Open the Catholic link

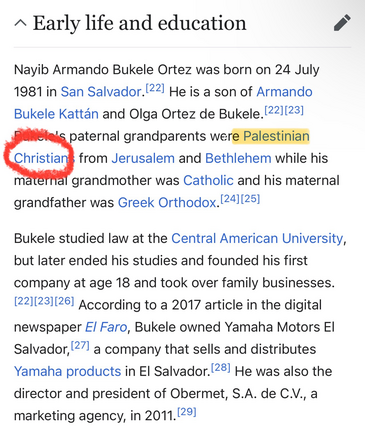coord(208,180)
